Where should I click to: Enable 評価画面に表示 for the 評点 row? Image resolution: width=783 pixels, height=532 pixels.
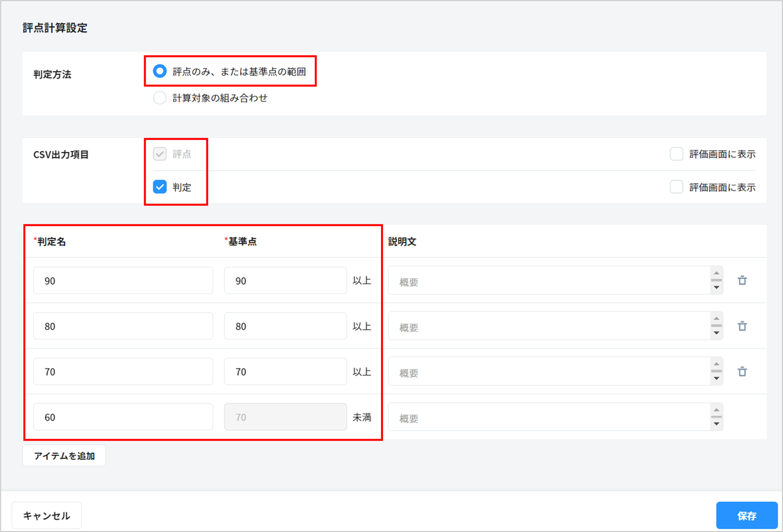coord(677,154)
